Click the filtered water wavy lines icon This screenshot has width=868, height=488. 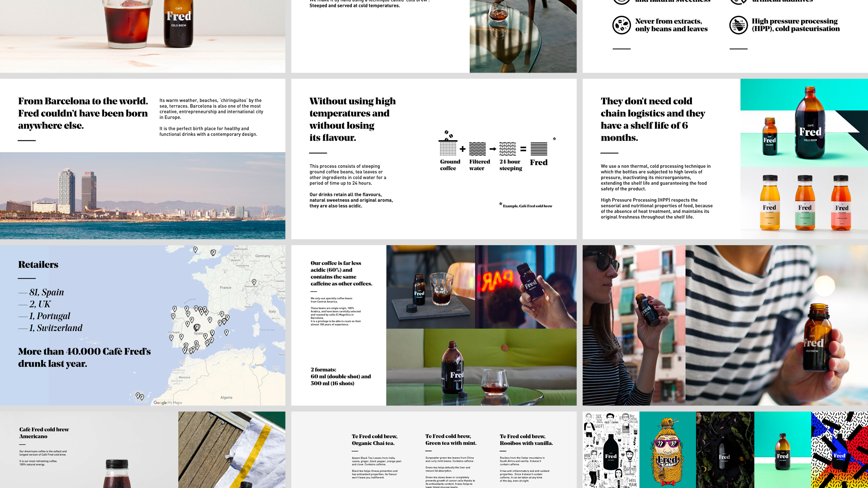coord(477,149)
